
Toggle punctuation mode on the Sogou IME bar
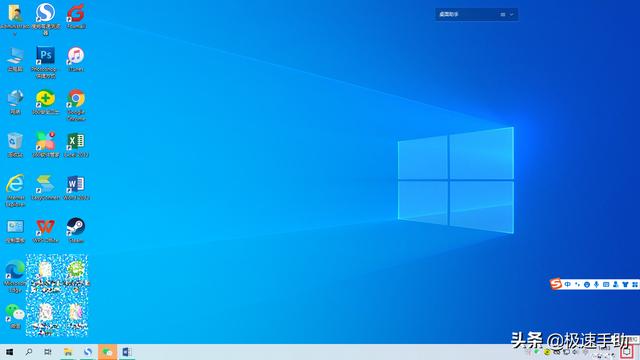tap(577, 284)
